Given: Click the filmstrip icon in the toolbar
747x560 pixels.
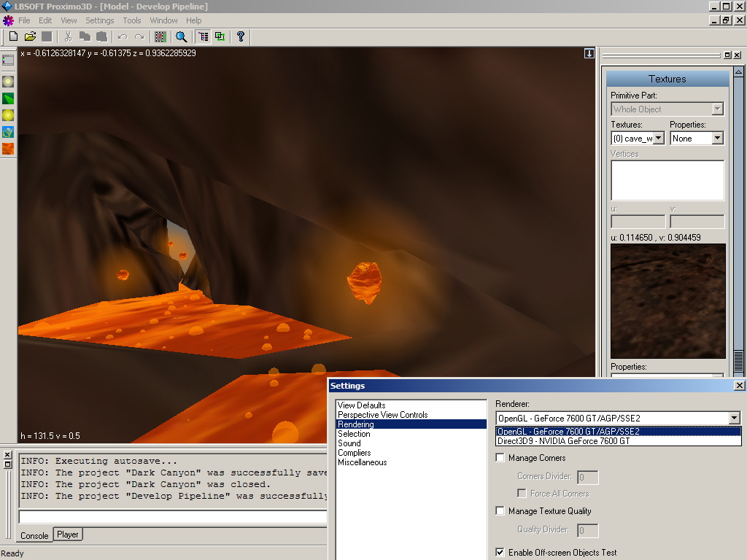Looking at the screenshot, I should click(160, 36).
